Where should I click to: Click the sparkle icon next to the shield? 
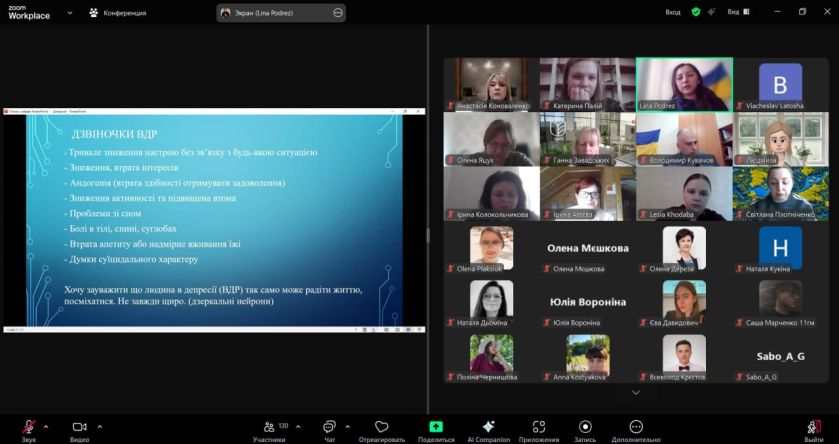[711, 12]
